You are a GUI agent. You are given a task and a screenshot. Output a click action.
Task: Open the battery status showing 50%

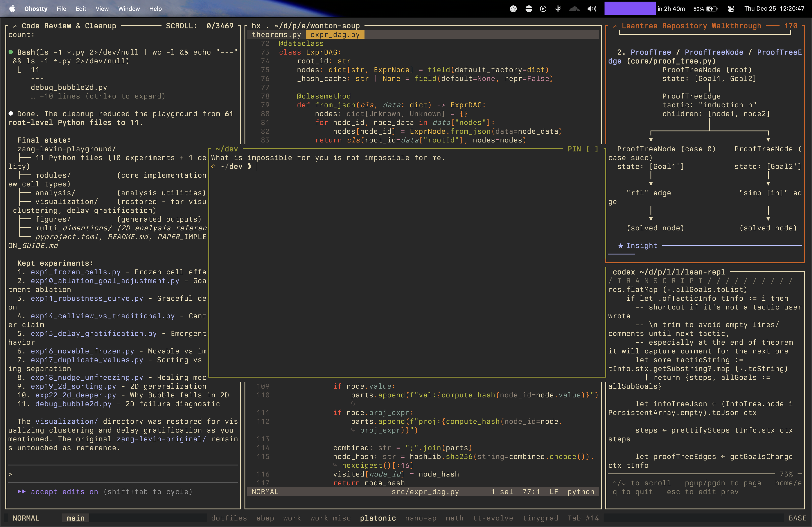point(705,9)
